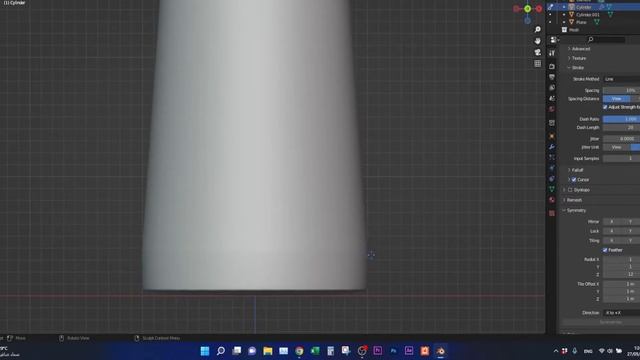Open the Particles properties tab

coord(552,158)
